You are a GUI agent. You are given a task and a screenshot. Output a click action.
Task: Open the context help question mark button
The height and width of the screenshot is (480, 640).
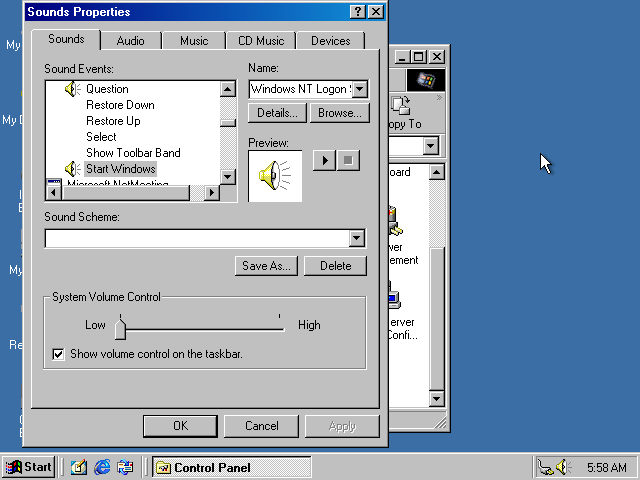tap(358, 11)
